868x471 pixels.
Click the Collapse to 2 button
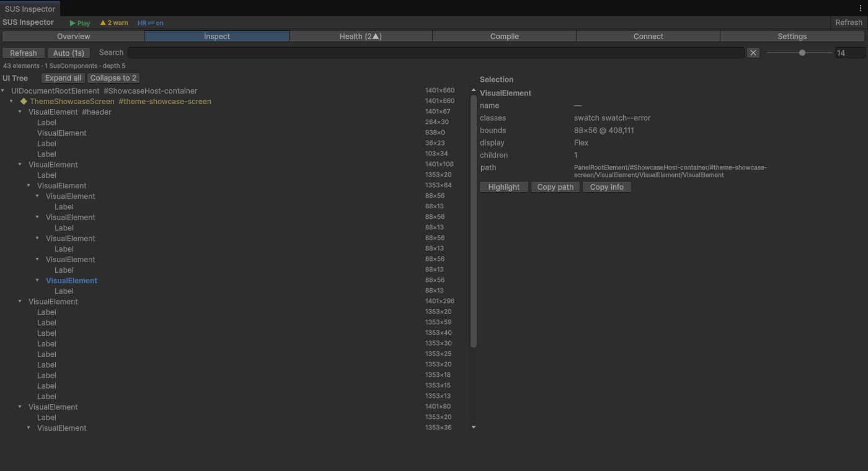[113, 78]
